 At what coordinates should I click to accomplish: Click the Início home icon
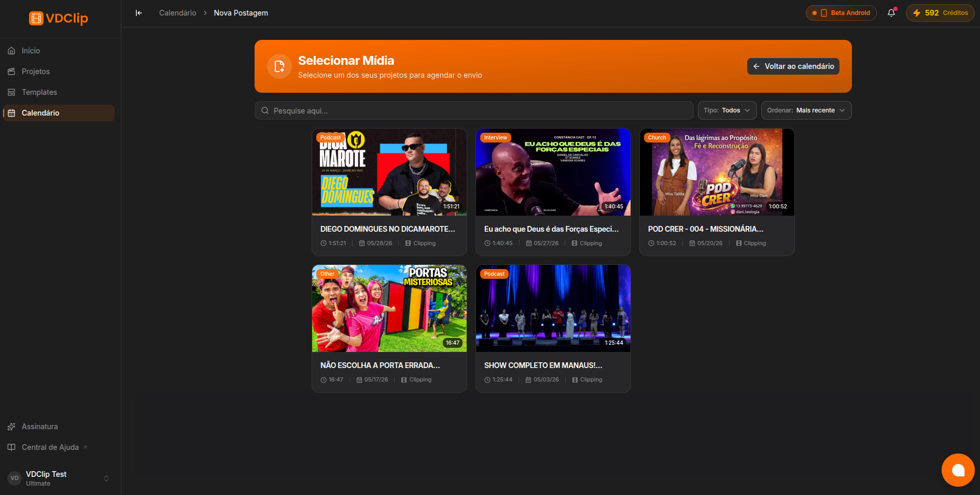(11, 51)
